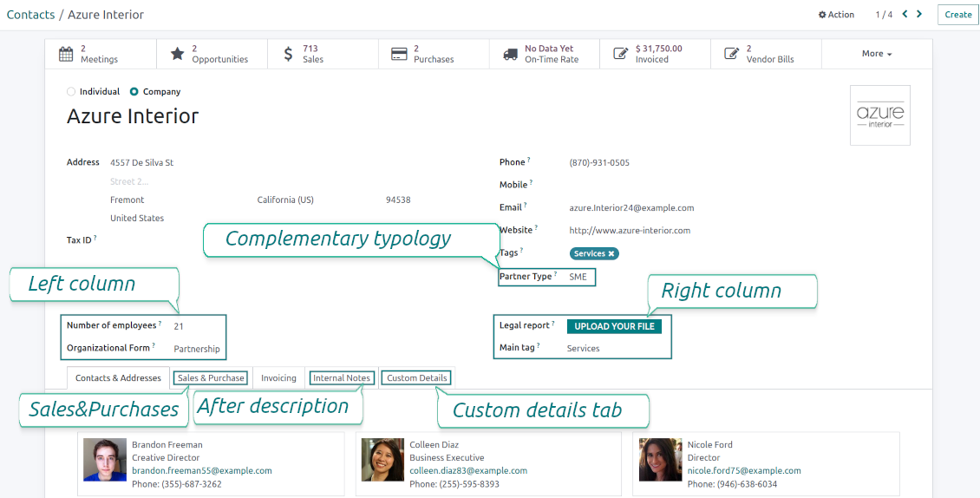Click the Street 2 input field
Screen dimensions: 980x498
[x=129, y=181]
